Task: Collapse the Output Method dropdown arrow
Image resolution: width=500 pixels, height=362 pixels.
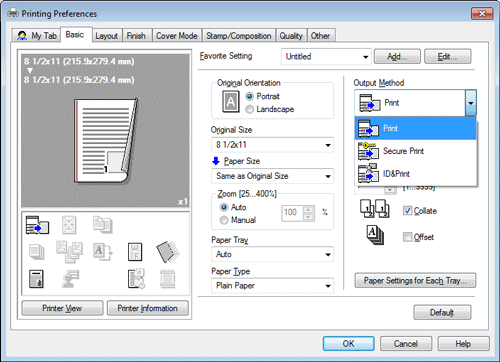Action: pos(470,103)
